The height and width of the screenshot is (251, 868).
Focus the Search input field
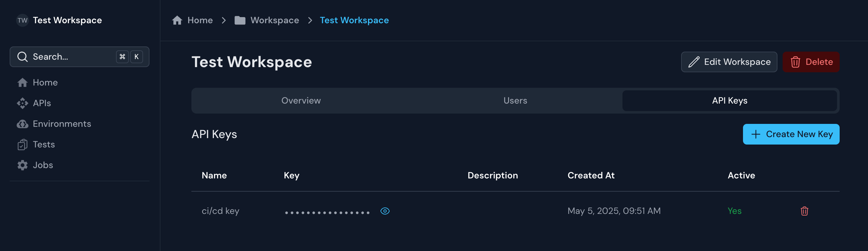(x=80, y=57)
